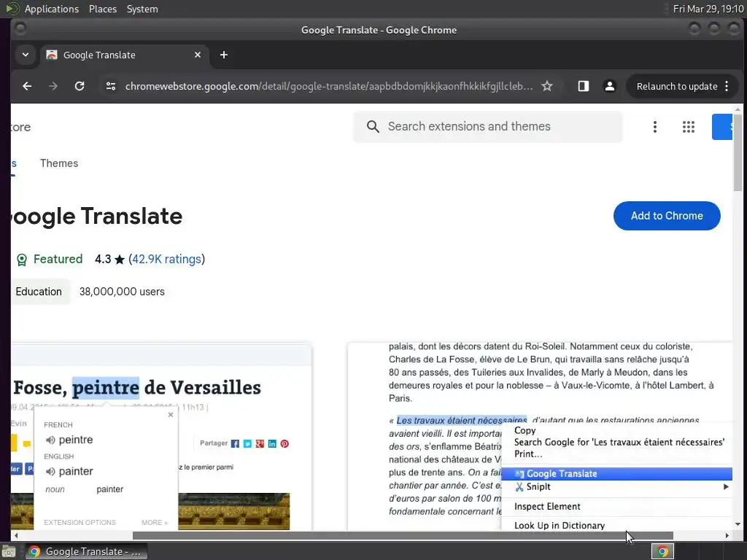Play audio for French word peintre
This screenshot has height=560, width=747.
(x=50, y=440)
